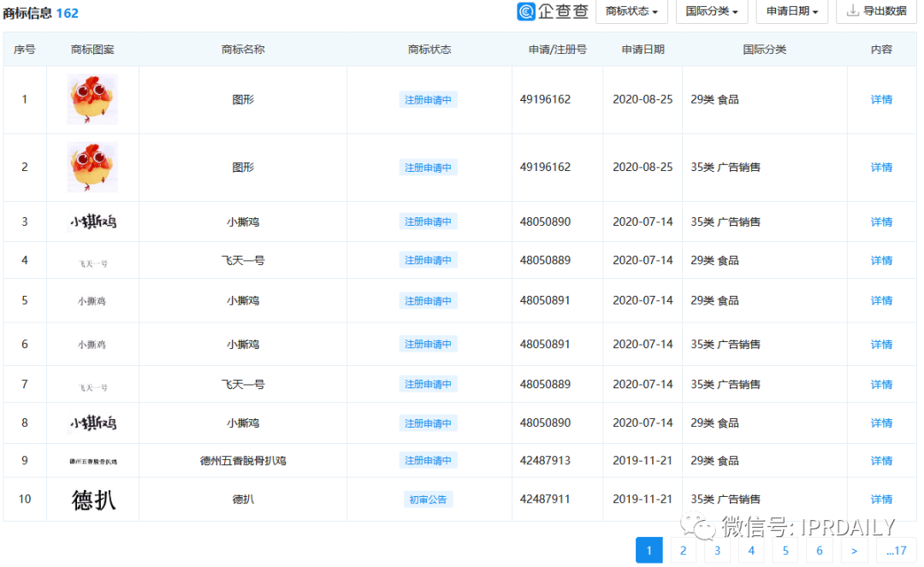This screenshot has height=567, width=924.
Task: Go to page 6 of results
Action: [820, 551]
